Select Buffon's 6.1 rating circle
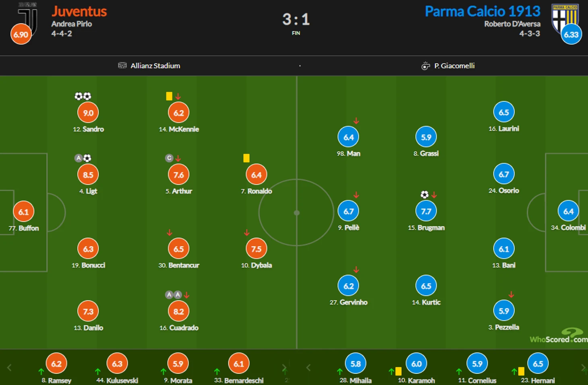The width and height of the screenshot is (588, 385). pos(23,212)
